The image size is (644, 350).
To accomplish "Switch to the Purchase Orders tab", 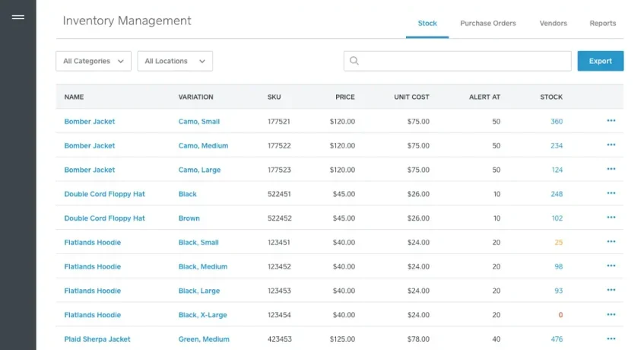I will [488, 24].
